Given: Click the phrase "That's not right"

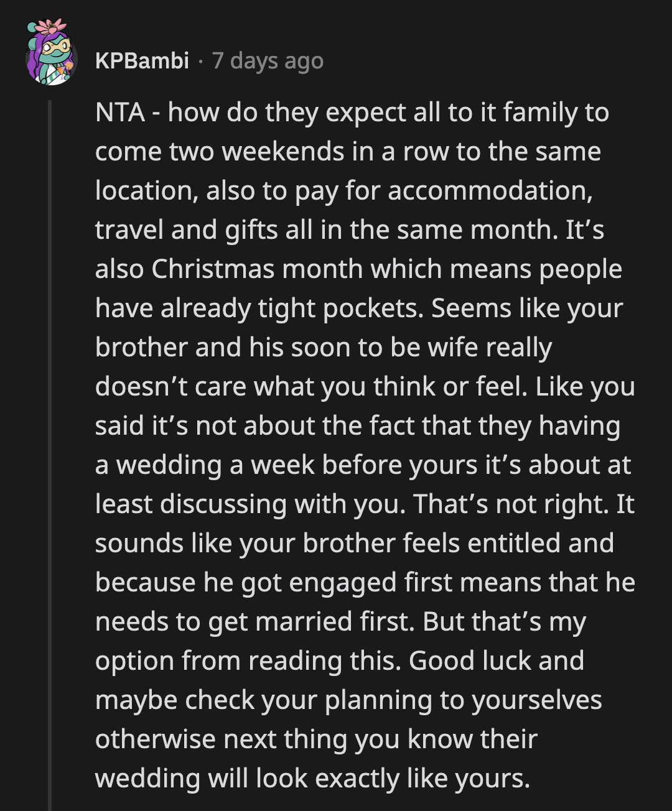Looking at the screenshot, I should [510, 504].
